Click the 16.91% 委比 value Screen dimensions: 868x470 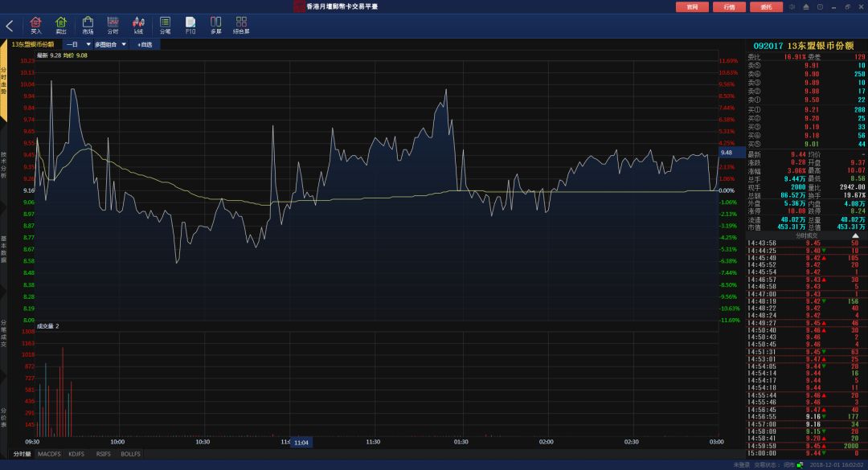coord(795,57)
